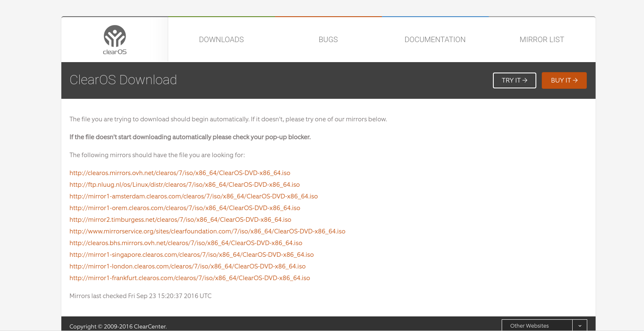Click the orange BUY IT button
This screenshot has width=644, height=331.
[564, 80]
